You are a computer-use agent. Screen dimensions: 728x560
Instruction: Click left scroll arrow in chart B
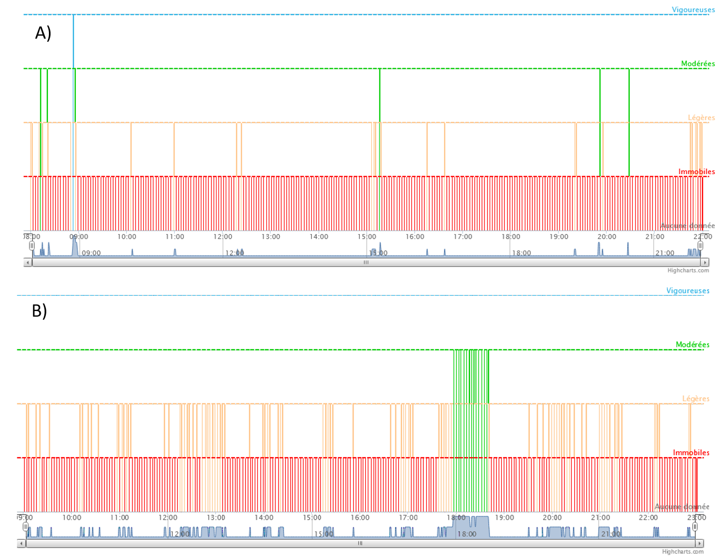21,544
